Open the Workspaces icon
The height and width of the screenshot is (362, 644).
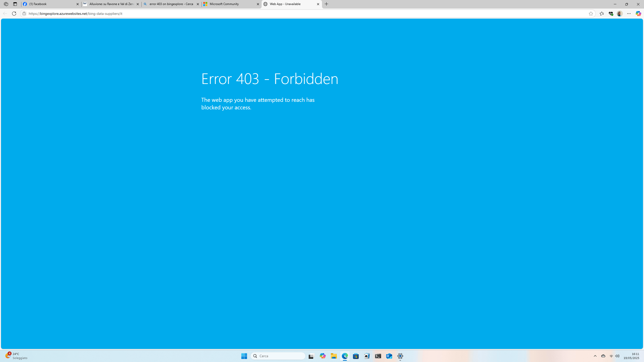click(6, 4)
